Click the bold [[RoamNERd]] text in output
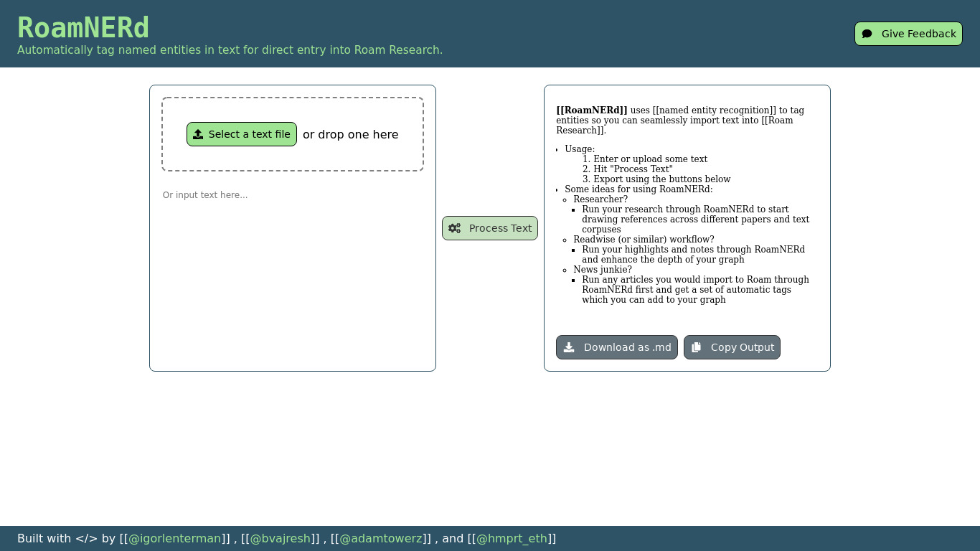Image resolution: width=980 pixels, height=551 pixels. [592, 110]
